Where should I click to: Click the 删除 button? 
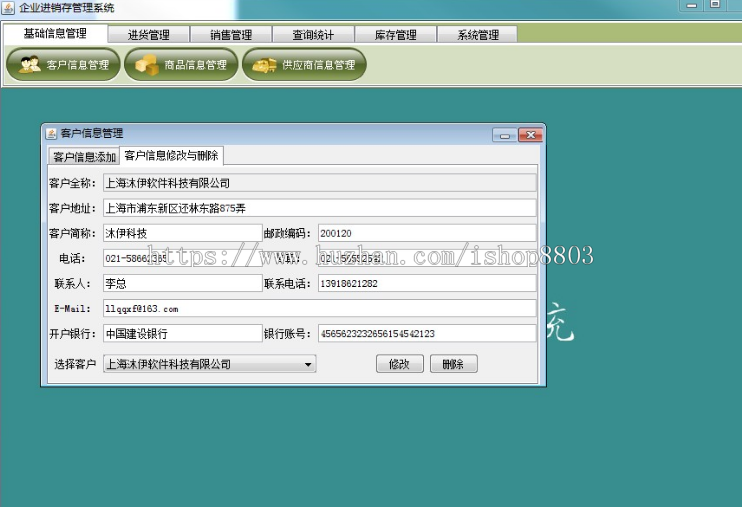pyautogui.click(x=454, y=364)
